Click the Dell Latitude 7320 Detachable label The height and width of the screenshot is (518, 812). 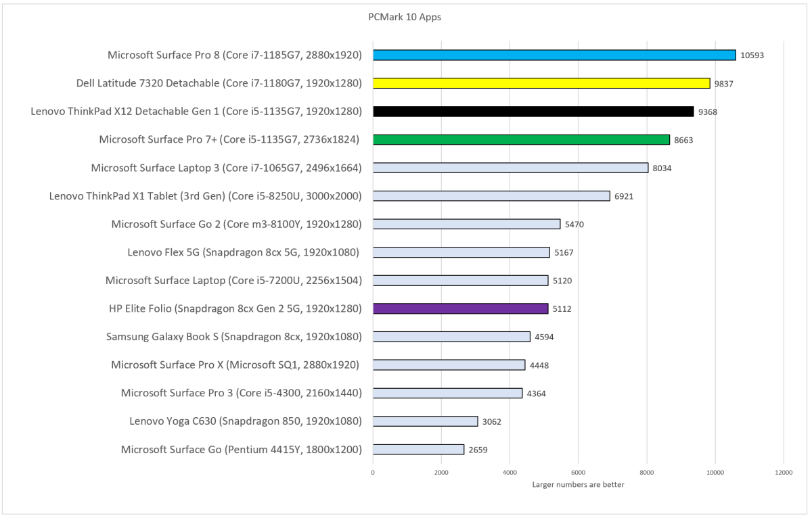coord(219,83)
